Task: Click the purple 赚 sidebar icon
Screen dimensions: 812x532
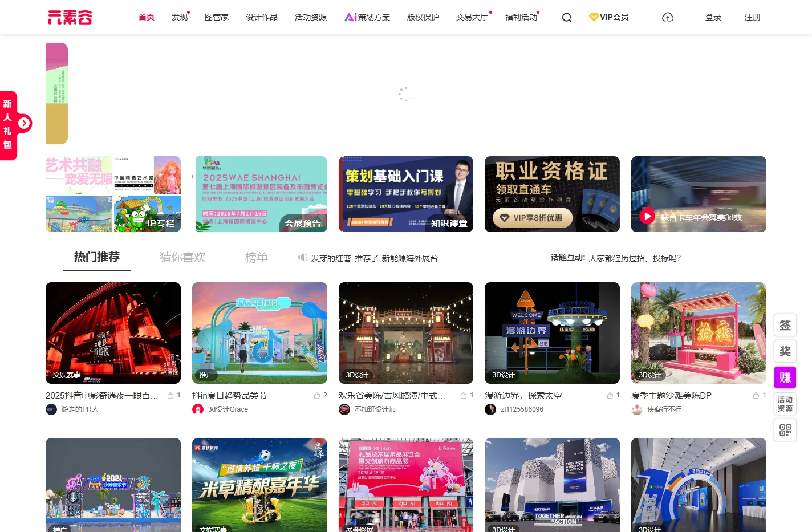Action: click(x=785, y=377)
